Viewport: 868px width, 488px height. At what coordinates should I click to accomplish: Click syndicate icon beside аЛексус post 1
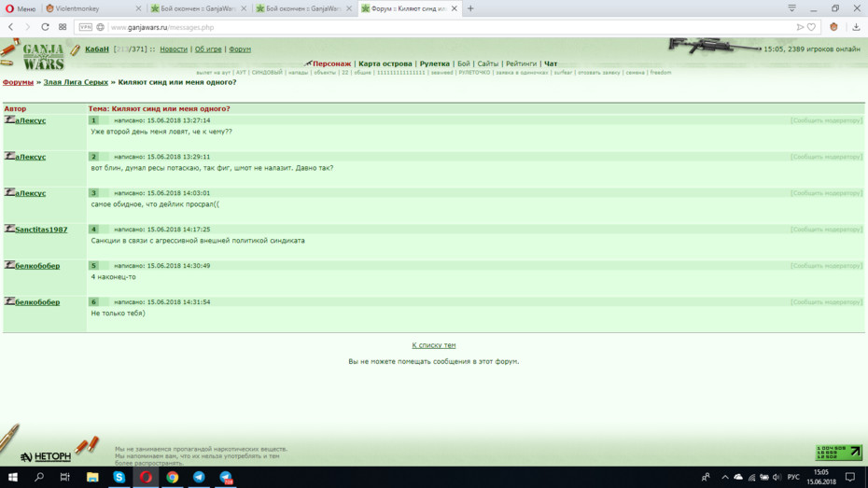pos(9,119)
